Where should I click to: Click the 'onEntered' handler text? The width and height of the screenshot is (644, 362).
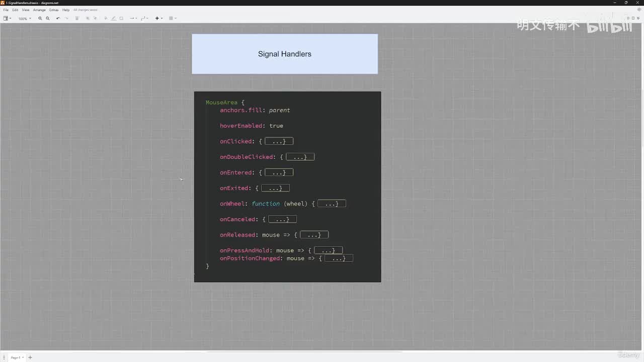(x=235, y=172)
